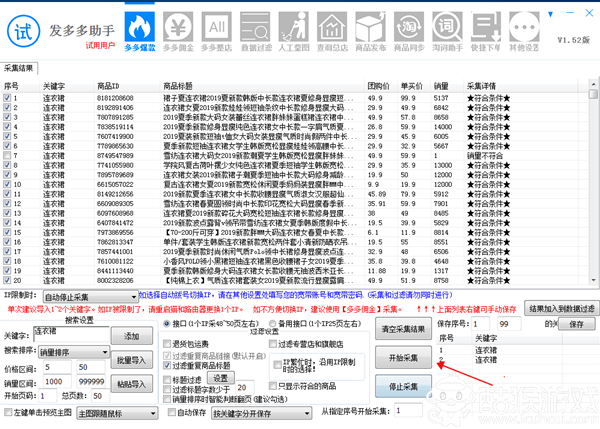
Task: Select product ID 8002328206 in row 20
Action: [x=115, y=280]
